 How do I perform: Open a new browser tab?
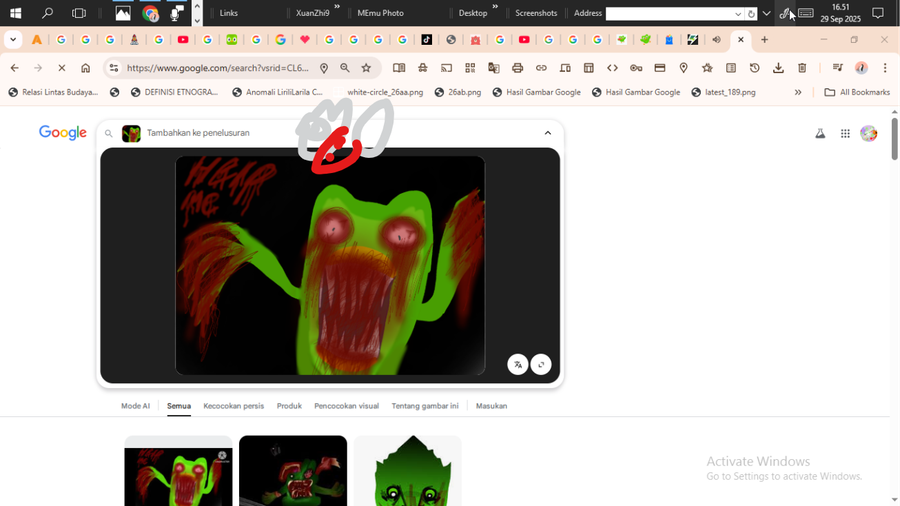tap(765, 40)
